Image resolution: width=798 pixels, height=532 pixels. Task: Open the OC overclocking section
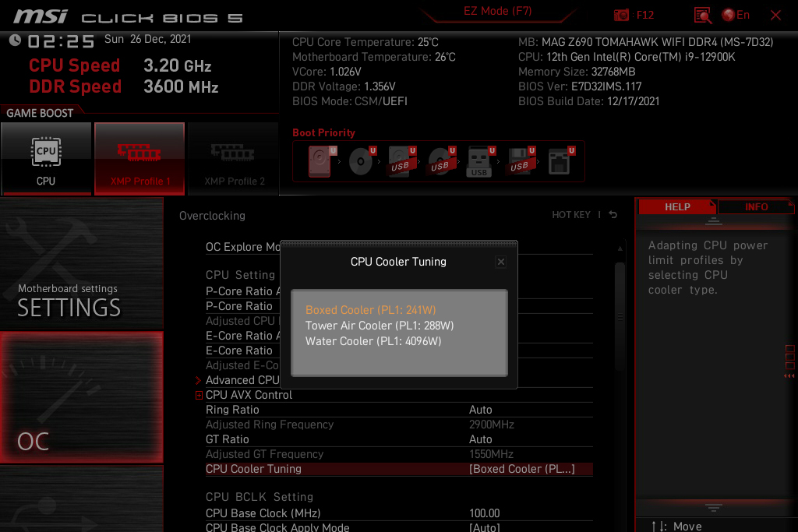pyautogui.click(x=81, y=398)
